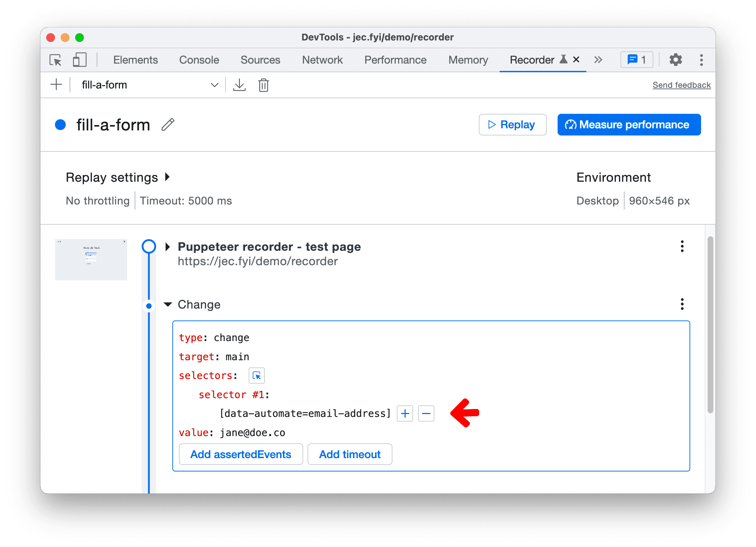Click the three-dot menu on Puppeteer recorder step
This screenshot has height=547, width=756.
coord(682,246)
